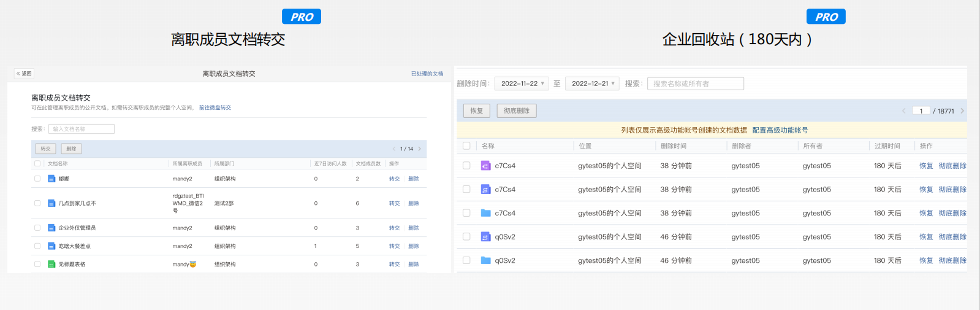
Task: Click 转交 link for 吃啥大餐差点
Action: pyautogui.click(x=394, y=246)
